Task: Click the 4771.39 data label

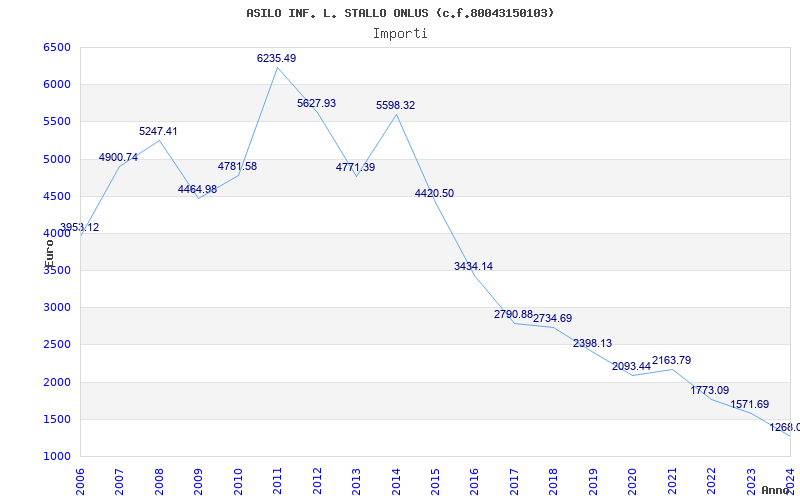Action: point(356,167)
